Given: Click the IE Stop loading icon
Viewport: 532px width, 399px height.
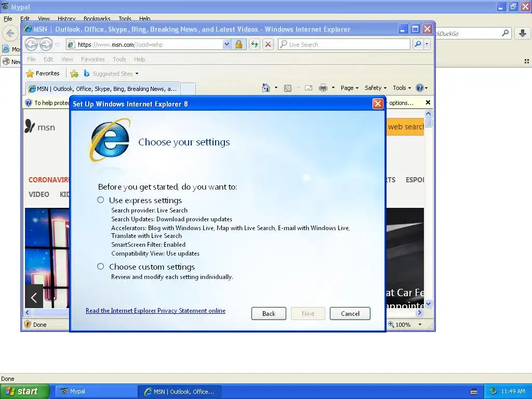Looking at the screenshot, I should point(268,45).
